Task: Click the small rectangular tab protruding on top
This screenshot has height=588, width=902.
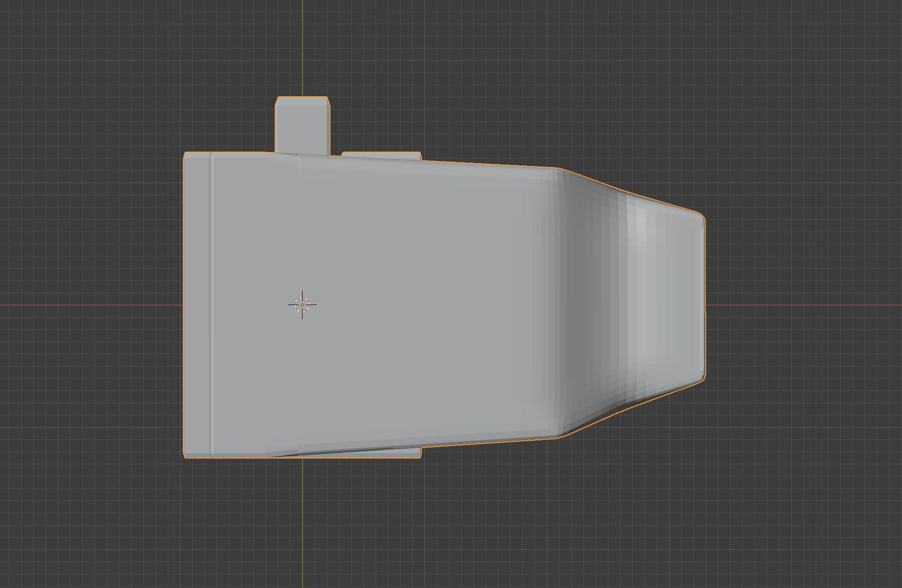Action: coord(303,125)
